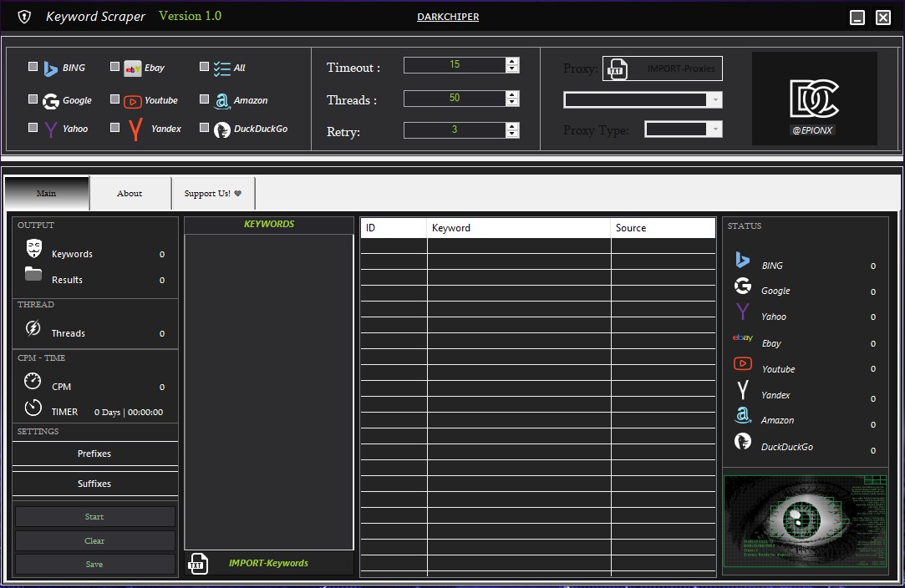Click the Bing icon in Status panel

click(x=742, y=261)
